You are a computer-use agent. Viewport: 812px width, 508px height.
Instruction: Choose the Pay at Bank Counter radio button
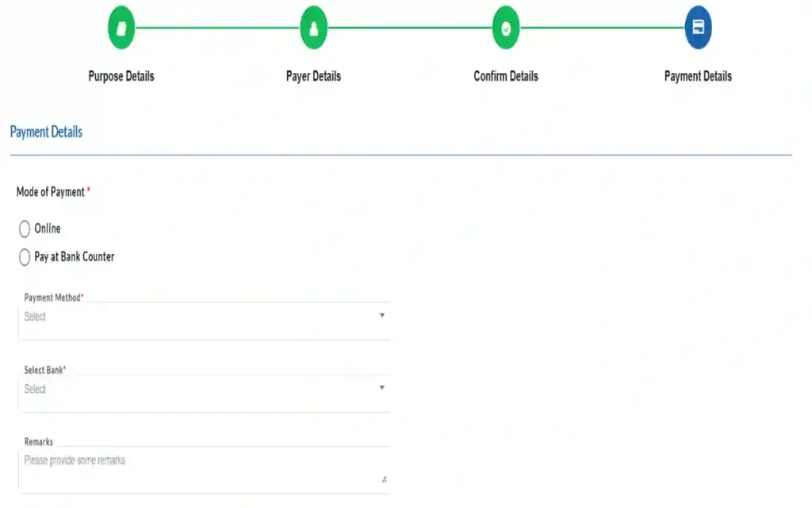tap(25, 257)
